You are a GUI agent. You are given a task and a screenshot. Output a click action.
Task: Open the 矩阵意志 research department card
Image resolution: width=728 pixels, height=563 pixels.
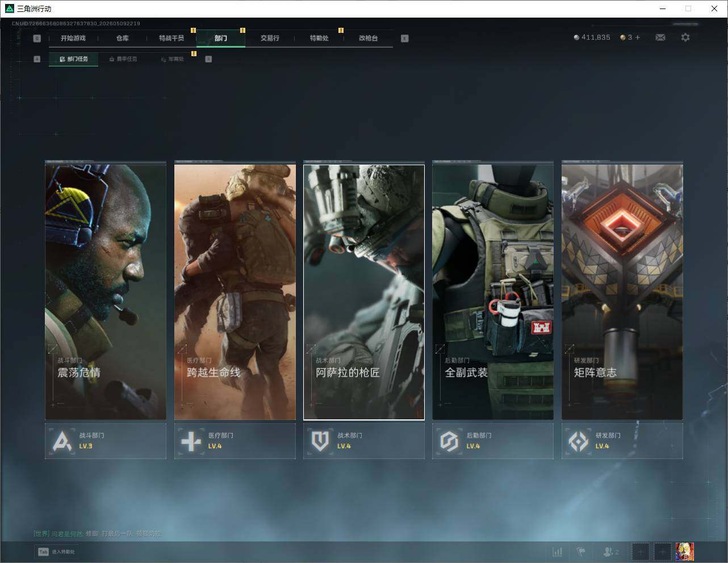(x=622, y=292)
